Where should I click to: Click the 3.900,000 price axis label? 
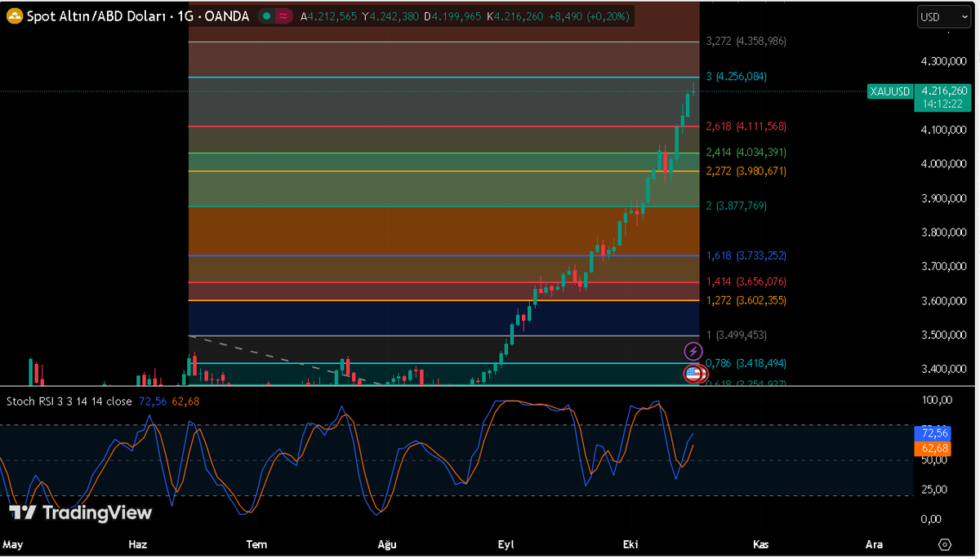(945, 198)
